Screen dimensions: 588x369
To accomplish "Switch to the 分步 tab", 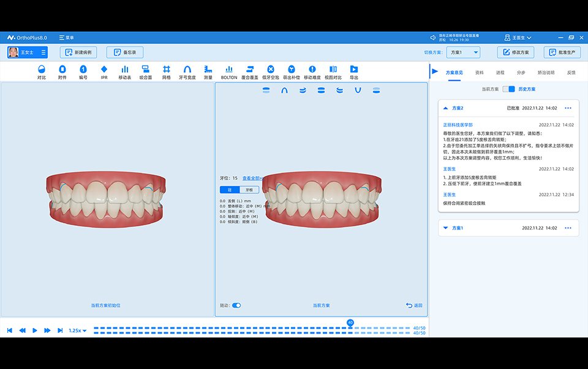I will 521,72.
